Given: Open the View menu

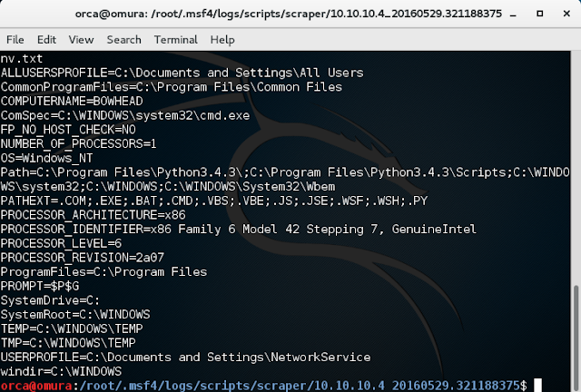Looking at the screenshot, I should 81,40.
